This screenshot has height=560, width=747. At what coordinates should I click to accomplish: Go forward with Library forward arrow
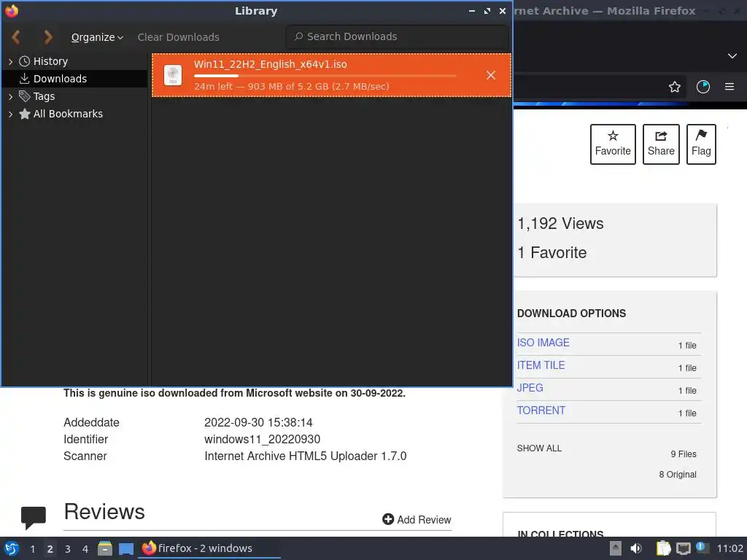point(47,37)
